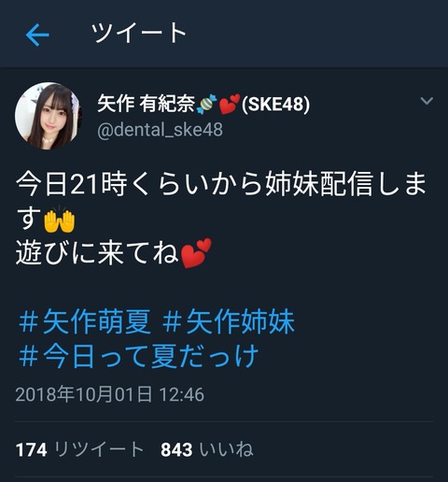
Task: Open 矢作有紀奈's profile picture
Action: coord(47,116)
